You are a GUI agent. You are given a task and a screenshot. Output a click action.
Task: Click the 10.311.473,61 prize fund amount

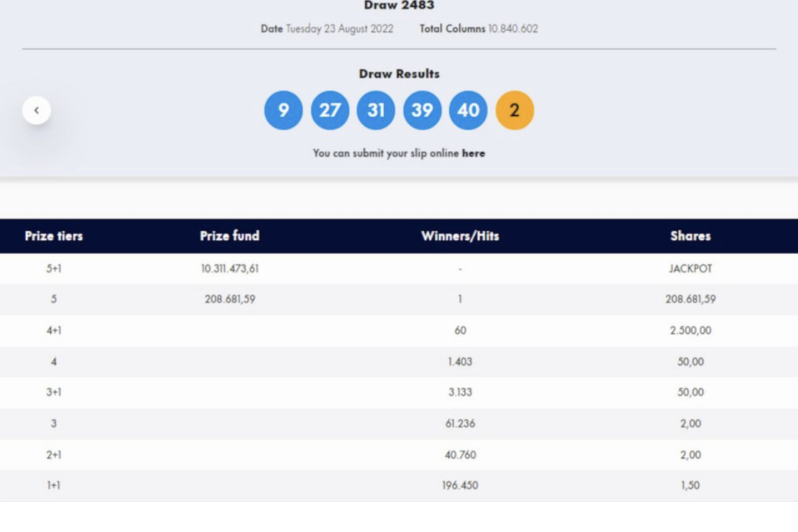click(230, 269)
